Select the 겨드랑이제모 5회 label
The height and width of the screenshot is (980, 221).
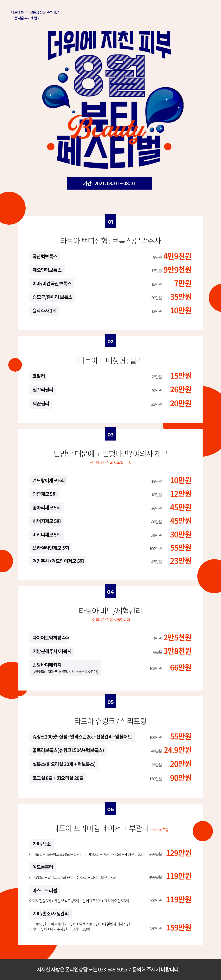[48, 480]
